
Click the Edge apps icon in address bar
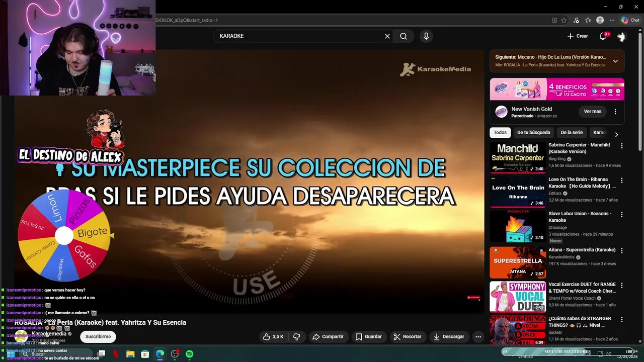coord(554,20)
